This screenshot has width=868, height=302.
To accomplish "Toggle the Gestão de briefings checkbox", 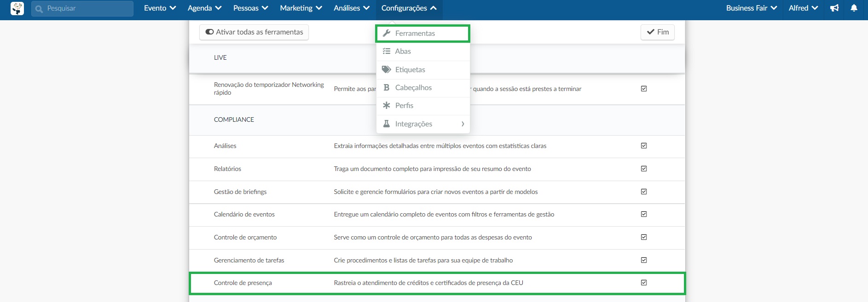I will [644, 192].
